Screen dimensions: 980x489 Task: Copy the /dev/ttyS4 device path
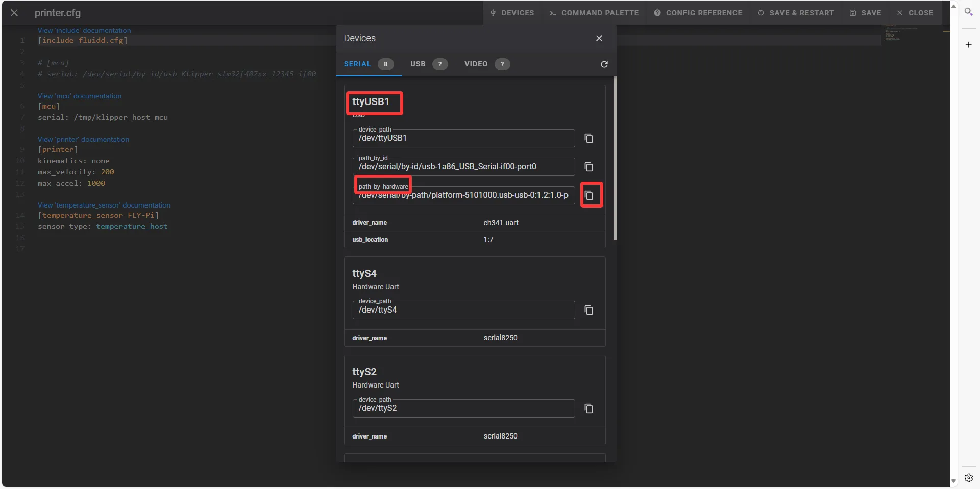point(589,310)
